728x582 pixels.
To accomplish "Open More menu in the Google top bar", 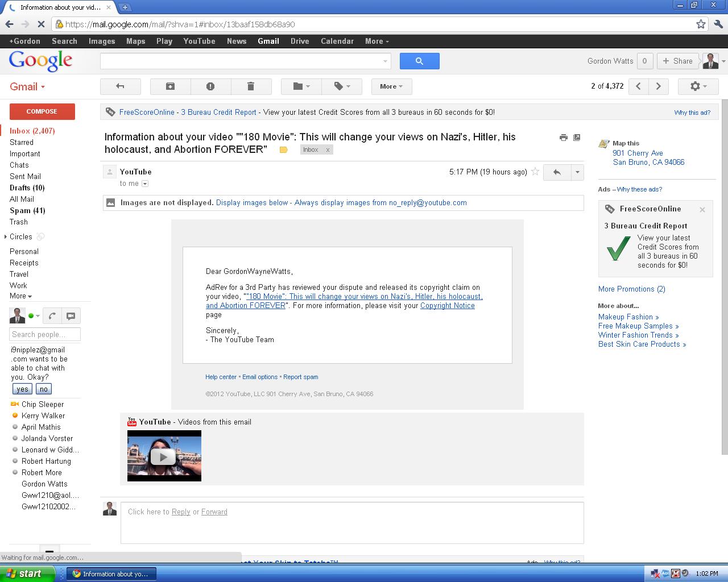I will pos(377,41).
